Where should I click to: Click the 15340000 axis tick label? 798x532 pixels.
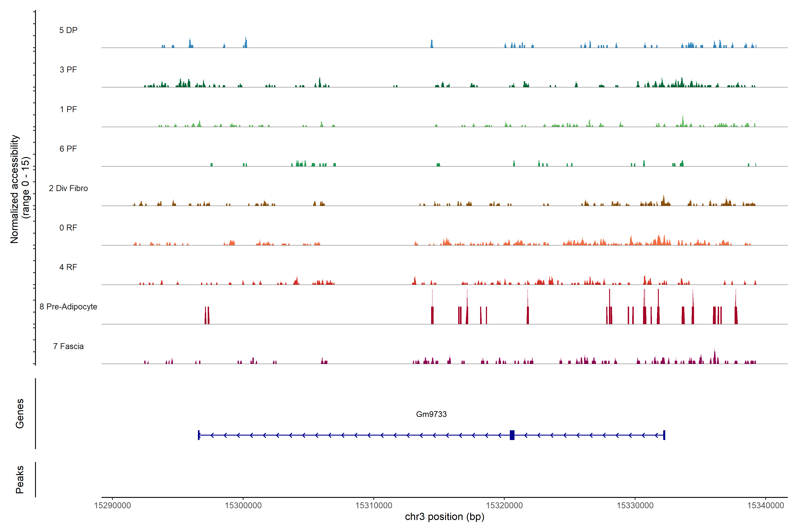click(765, 505)
